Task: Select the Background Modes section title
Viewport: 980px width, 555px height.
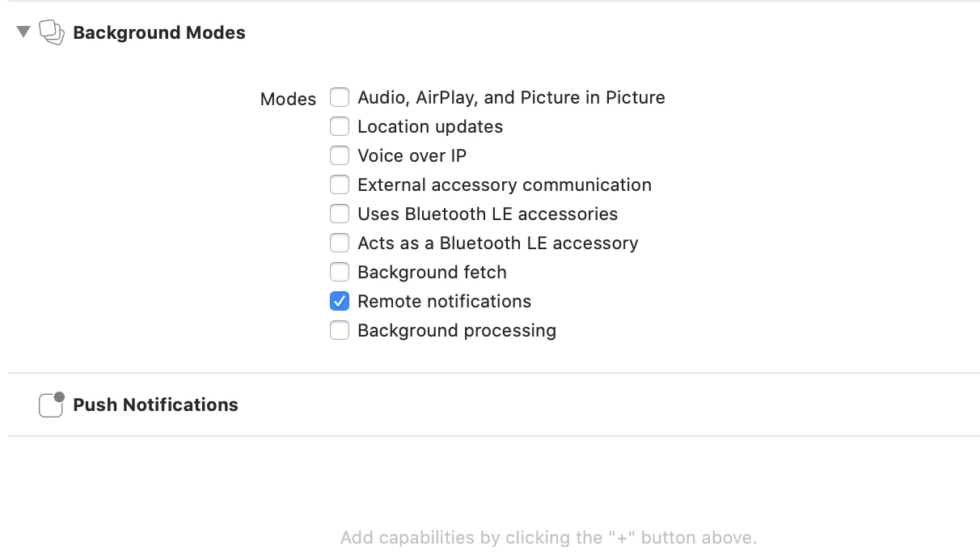Action: point(159,33)
